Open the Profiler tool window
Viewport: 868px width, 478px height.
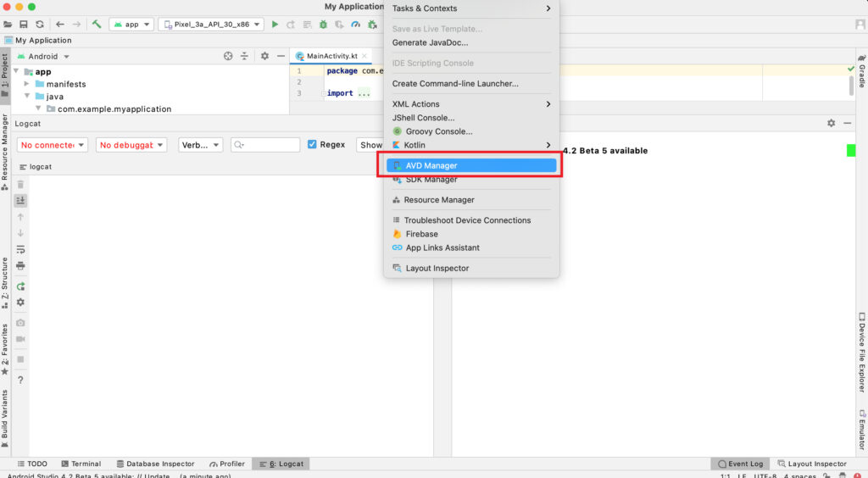tap(227, 464)
